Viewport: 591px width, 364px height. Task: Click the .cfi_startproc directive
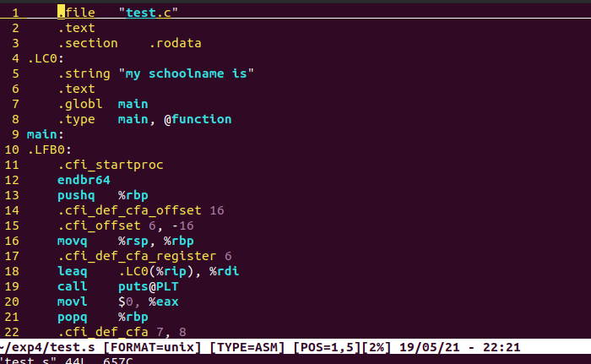[110, 165]
